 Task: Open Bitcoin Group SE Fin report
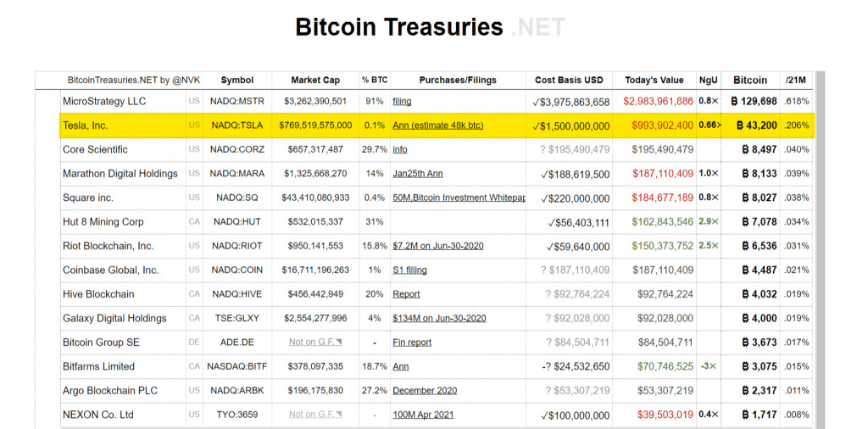tap(412, 342)
